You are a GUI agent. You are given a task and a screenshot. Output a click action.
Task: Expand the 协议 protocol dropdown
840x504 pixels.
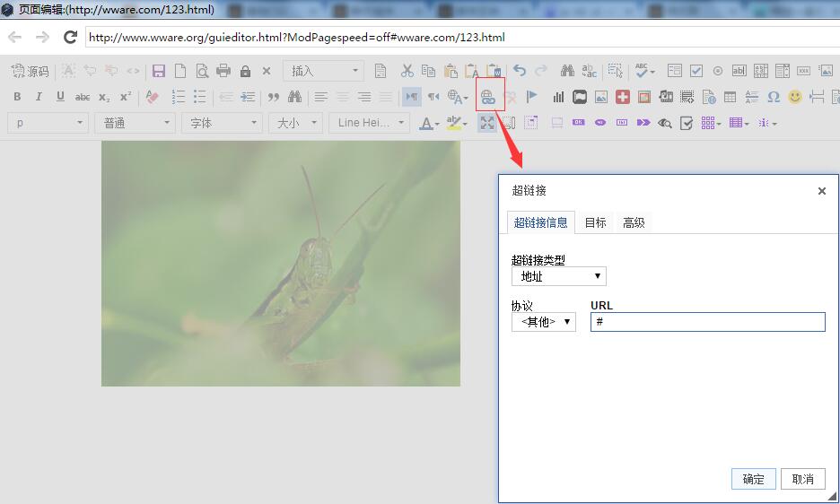544,322
